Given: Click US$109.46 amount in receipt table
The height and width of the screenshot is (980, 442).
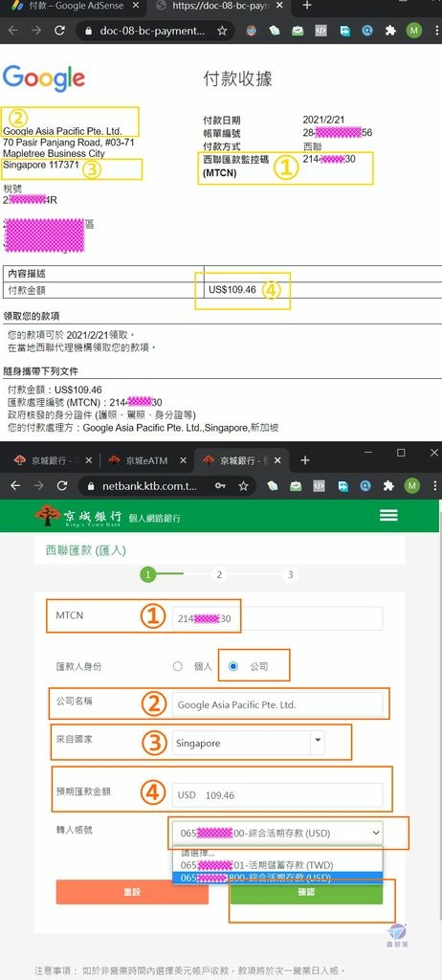Looking at the screenshot, I should coord(232,290).
